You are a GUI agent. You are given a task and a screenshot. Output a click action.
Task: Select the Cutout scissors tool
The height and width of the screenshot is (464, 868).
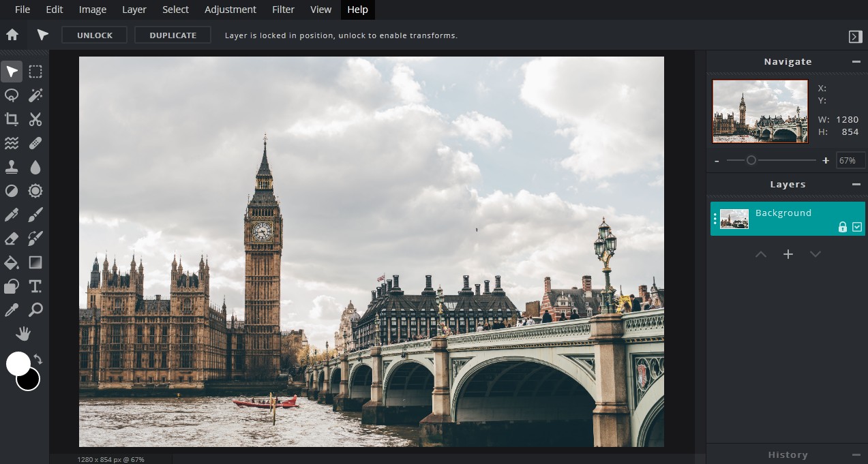(35, 119)
